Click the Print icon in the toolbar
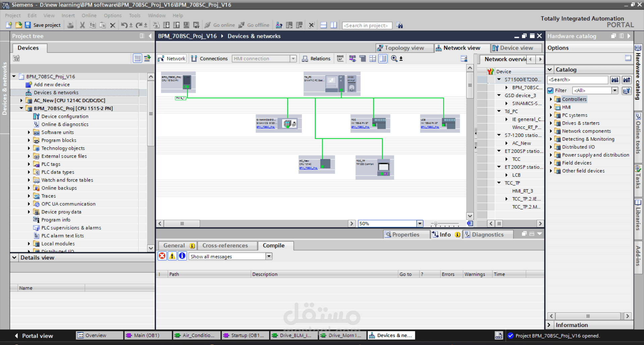644x345 pixels. pos(70,25)
